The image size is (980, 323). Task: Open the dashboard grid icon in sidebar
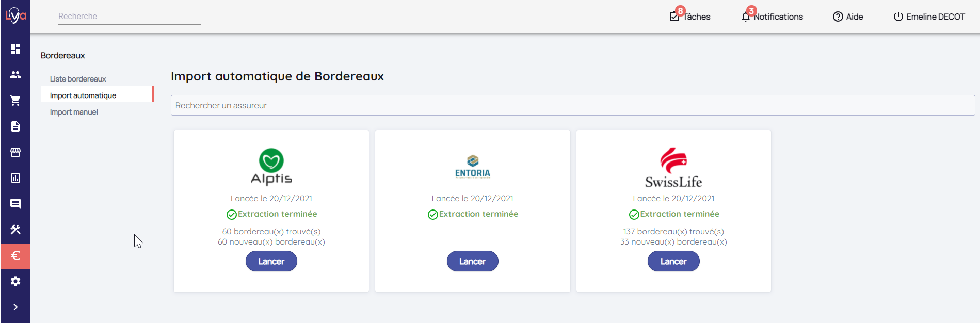[x=15, y=49]
